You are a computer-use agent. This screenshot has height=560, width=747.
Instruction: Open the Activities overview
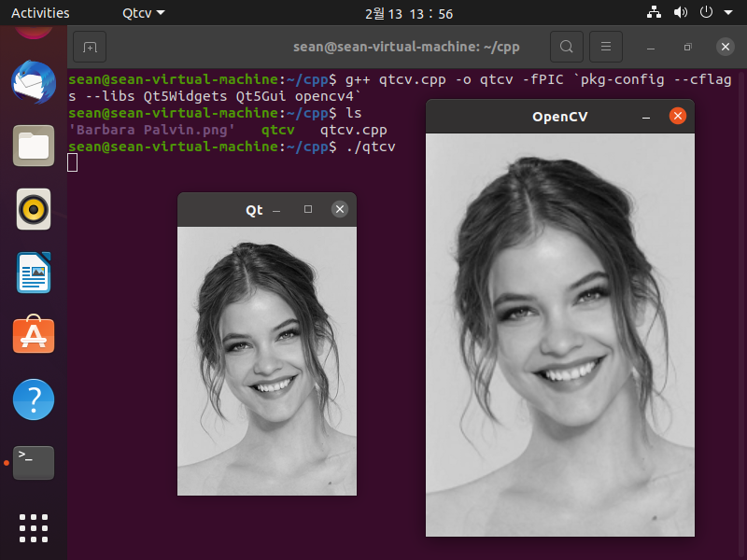click(x=40, y=13)
